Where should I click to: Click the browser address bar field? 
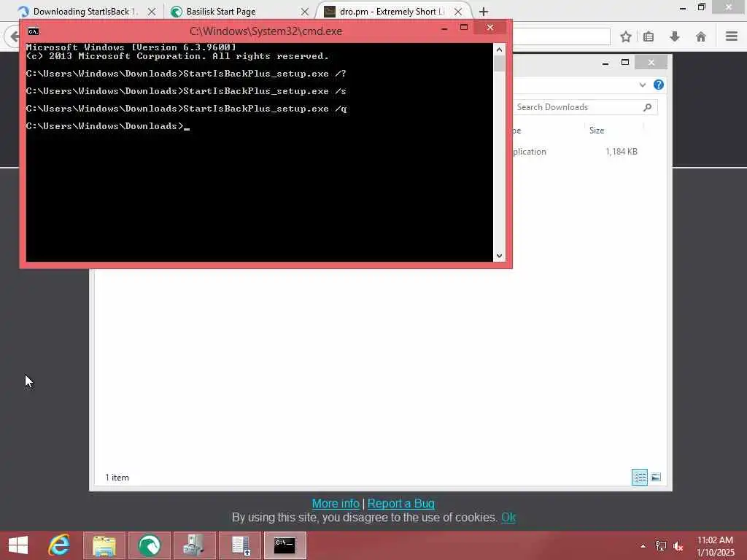coord(561,36)
